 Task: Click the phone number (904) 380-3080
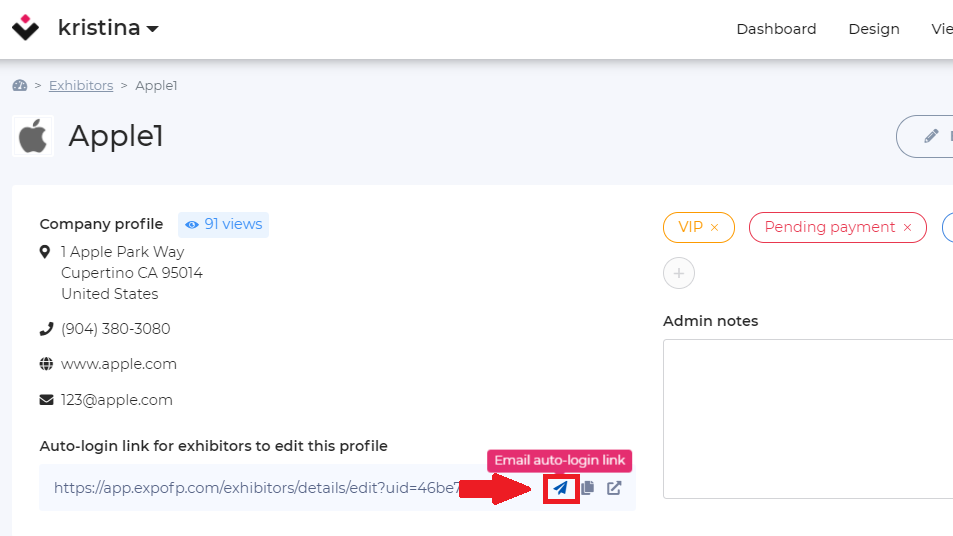[115, 329]
